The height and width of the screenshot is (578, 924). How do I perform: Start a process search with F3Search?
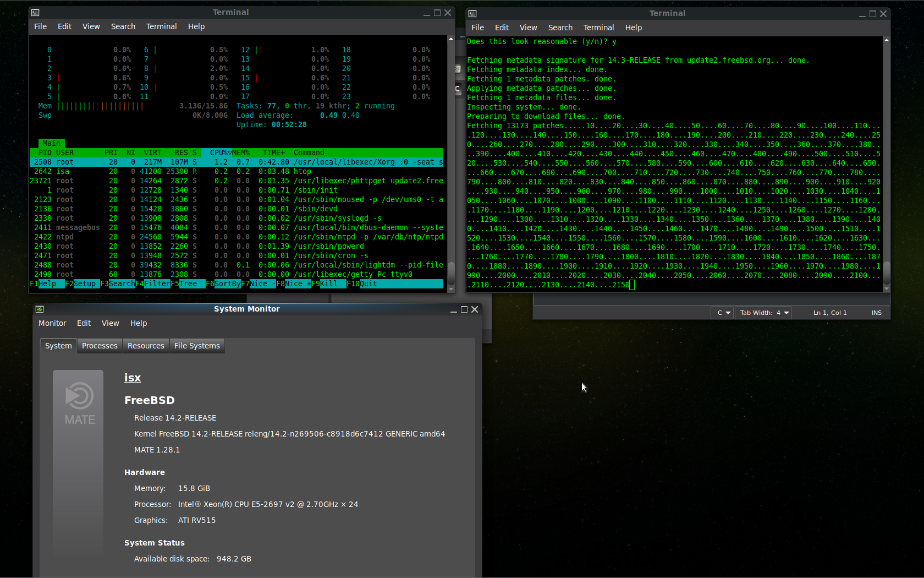click(x=117, y=283)
